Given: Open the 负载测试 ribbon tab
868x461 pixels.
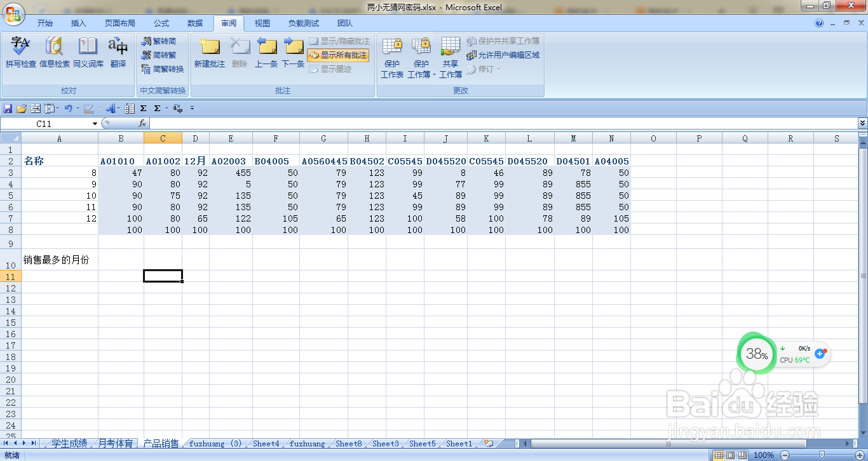Looking at the screenshot, I should (x=304, y=23).
